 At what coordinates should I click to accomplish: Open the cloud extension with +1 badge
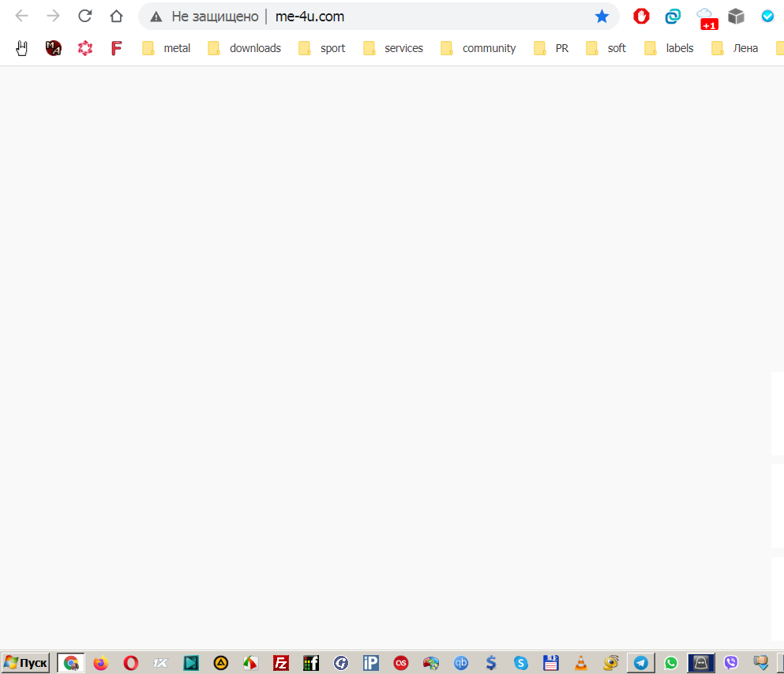tap(707, 18)
